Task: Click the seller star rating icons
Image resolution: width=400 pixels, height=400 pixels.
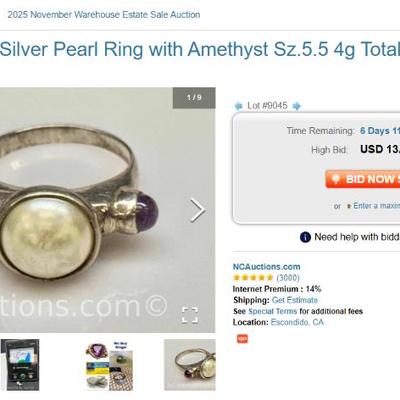Action: 253,278
